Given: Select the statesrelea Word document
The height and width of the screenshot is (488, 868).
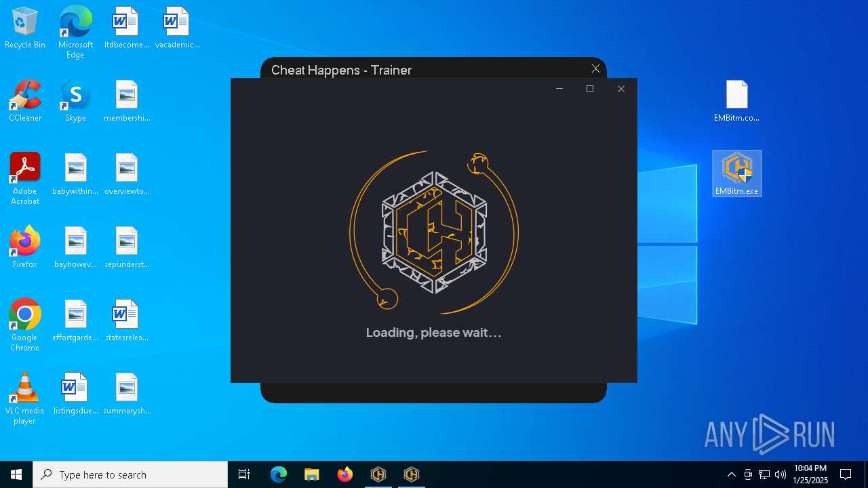Looking at the screenshot, I should pyautogui.click(x=127, y=321).
